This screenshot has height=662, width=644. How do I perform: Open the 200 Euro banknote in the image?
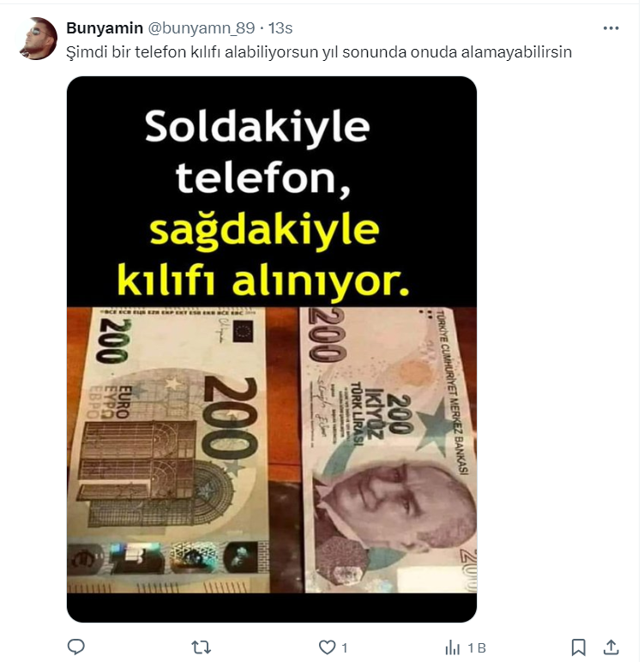coord(168,450)
